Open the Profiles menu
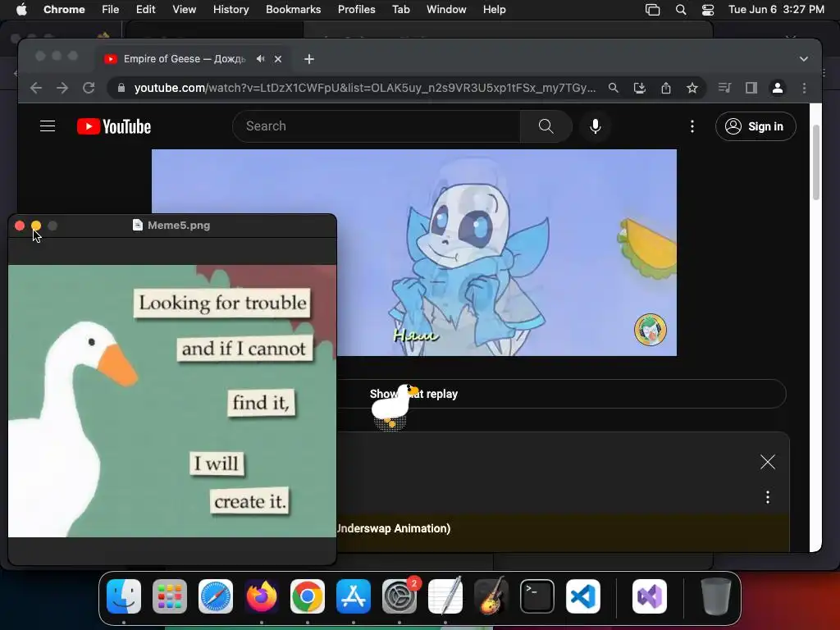The height and width of the screenshot is (630, 840). tap(356, 10)
